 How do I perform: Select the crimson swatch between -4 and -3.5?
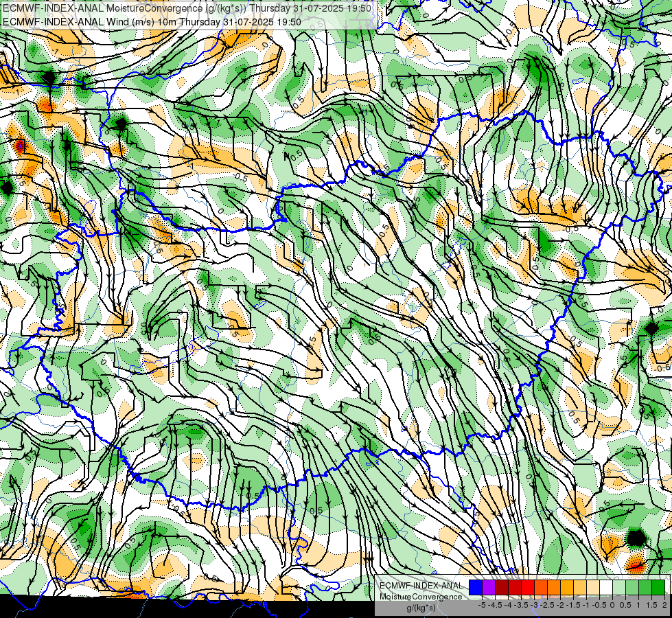click(515, 588)
